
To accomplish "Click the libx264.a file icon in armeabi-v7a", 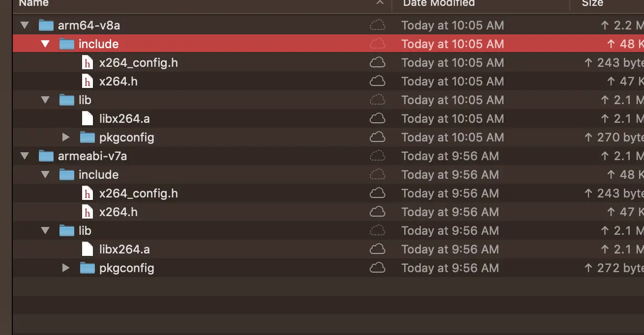I will click(x=88, y=249).
